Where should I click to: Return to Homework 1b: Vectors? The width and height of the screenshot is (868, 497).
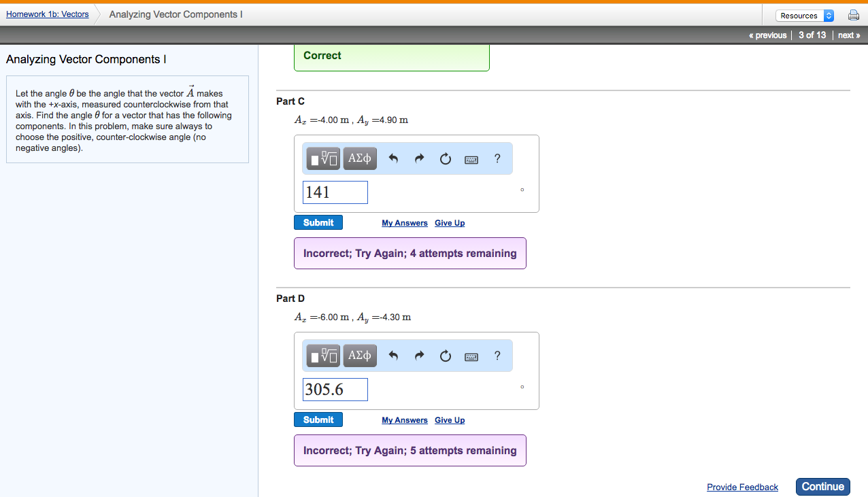pos(47,14)
